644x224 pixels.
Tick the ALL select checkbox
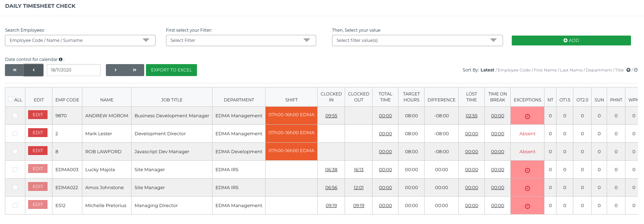[11, 99]
